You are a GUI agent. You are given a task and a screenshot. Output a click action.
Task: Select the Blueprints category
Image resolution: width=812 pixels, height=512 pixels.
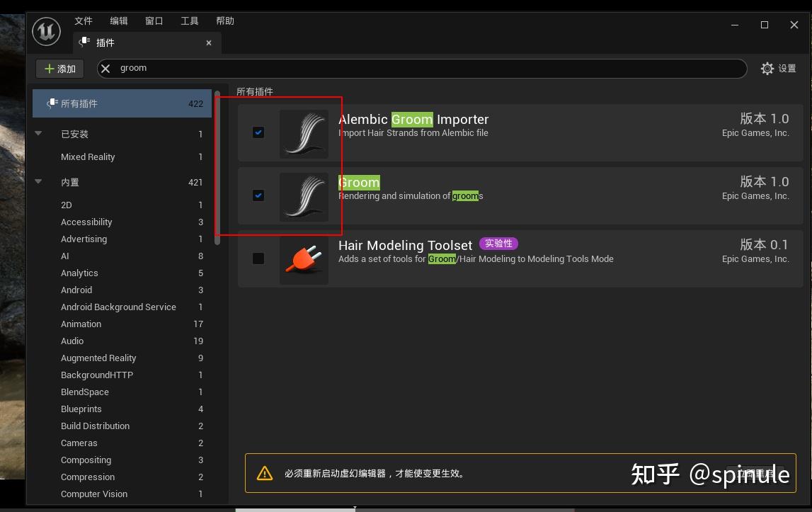[122, 409]
